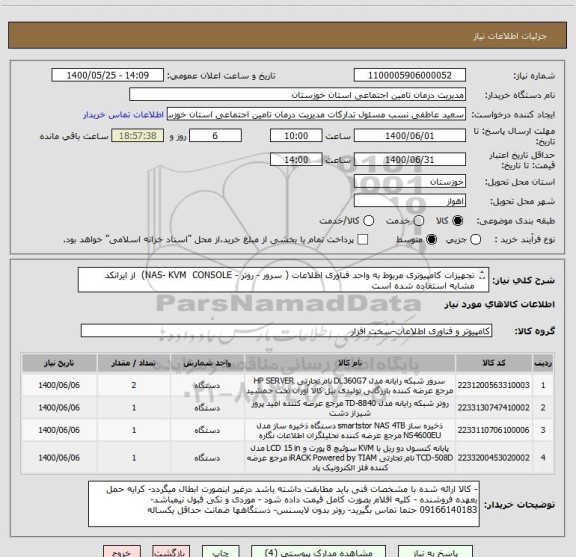The width and height of the screenshot is (576, 557).
Task: Click the announcement date field 1400/05/25 - 14:09
Action: pos(108,75)
